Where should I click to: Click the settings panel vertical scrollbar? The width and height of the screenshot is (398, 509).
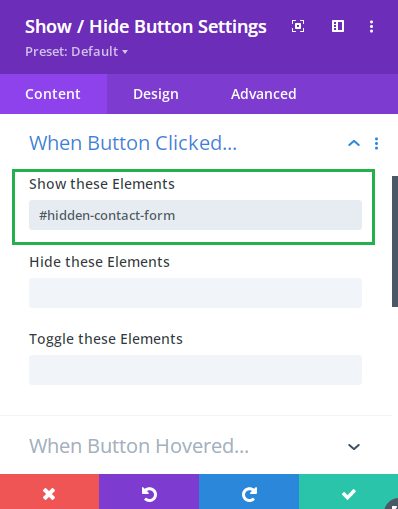click(395, 241)
